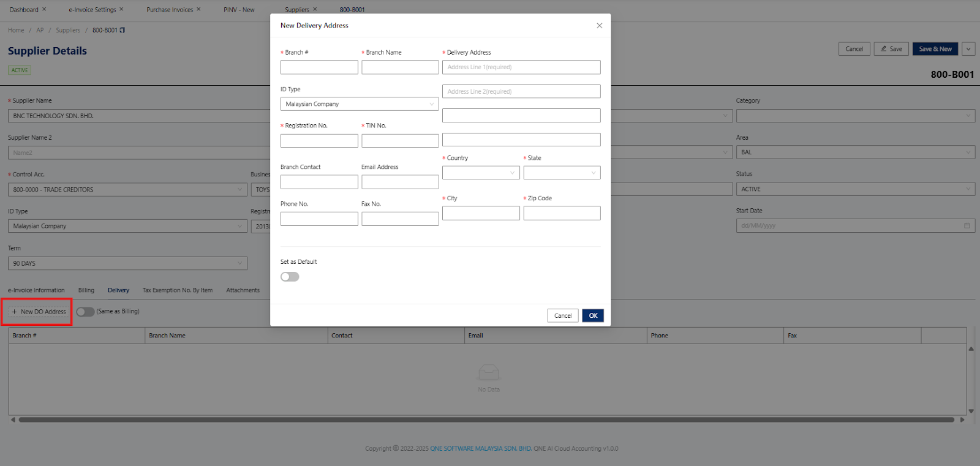
Task: Click the New DO Address button
Action: 38,312
